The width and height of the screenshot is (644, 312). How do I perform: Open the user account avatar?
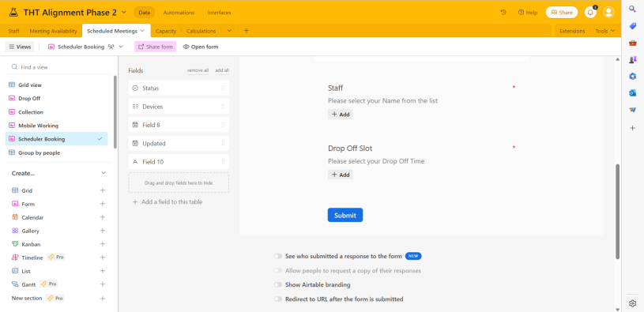[x=608, y=13]
